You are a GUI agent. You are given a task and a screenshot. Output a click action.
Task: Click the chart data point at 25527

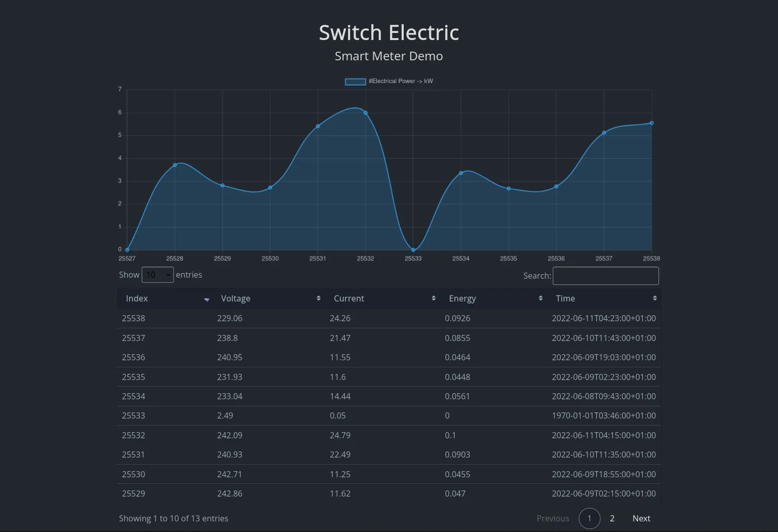click(x=127, y=250)
